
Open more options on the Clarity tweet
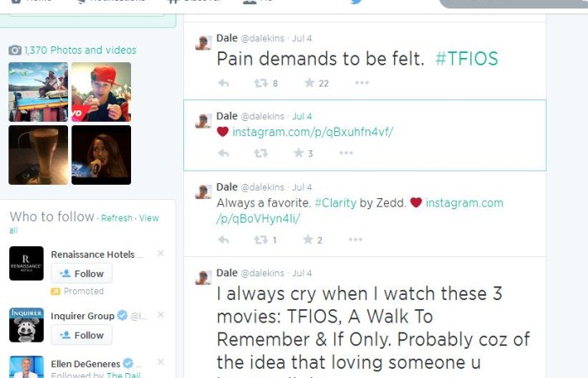tap(355, 239)
